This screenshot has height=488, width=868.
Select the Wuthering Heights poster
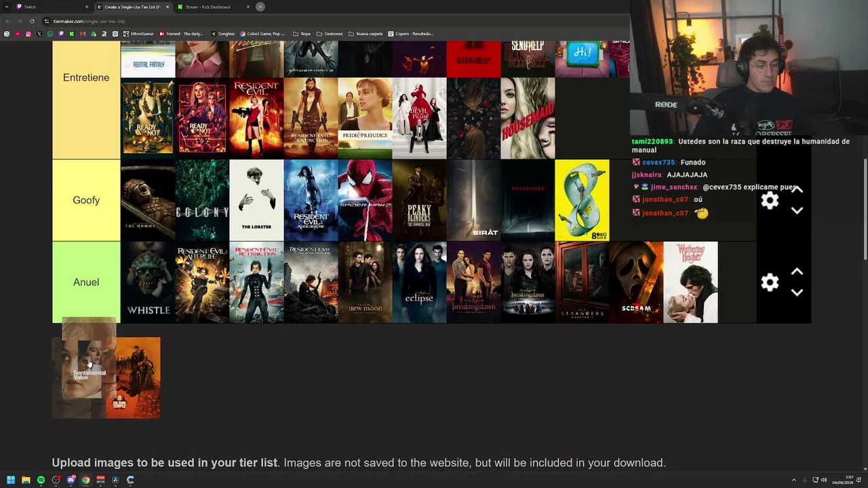(x=690, y=283)
